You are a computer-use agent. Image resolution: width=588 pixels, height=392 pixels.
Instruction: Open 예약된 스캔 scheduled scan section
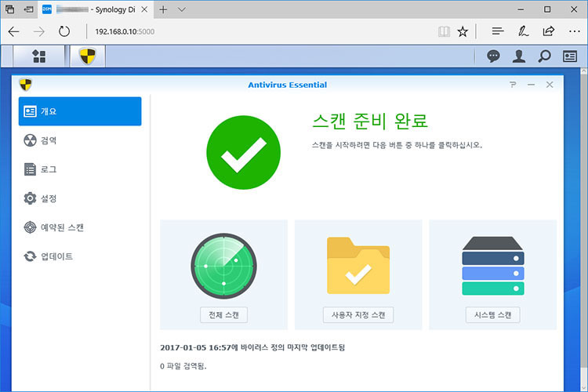coord(80,227)
